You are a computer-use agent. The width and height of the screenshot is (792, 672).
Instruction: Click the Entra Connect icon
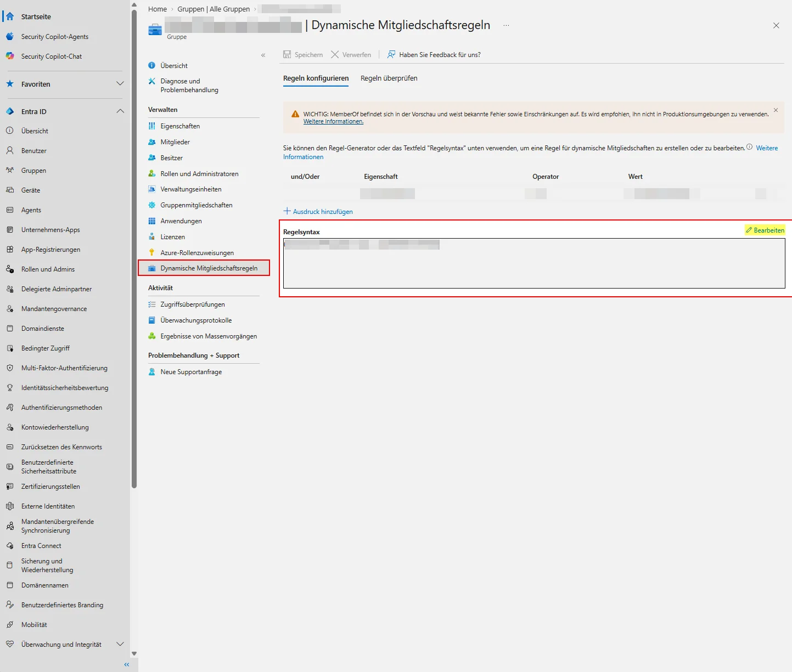[x=10, y=546]
